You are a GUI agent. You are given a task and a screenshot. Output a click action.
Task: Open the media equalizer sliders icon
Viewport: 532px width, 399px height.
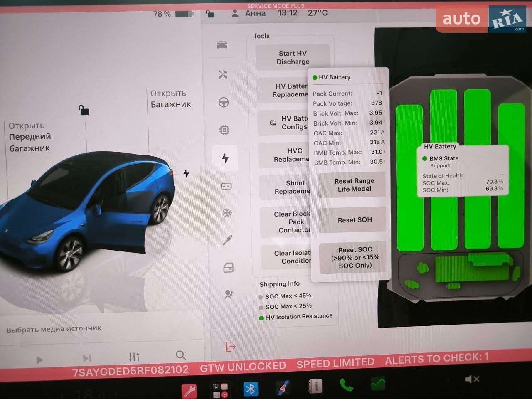134,357
